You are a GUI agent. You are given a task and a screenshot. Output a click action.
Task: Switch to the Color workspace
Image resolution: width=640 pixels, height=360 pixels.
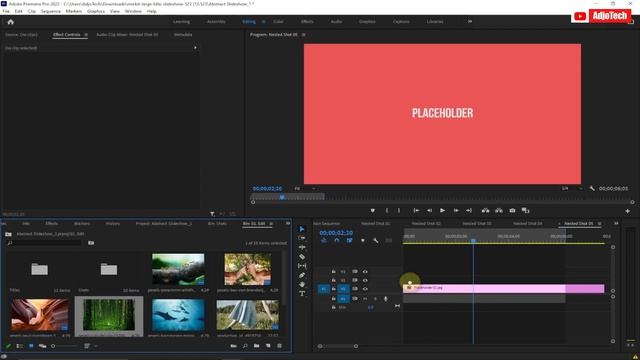coord(278,22)
